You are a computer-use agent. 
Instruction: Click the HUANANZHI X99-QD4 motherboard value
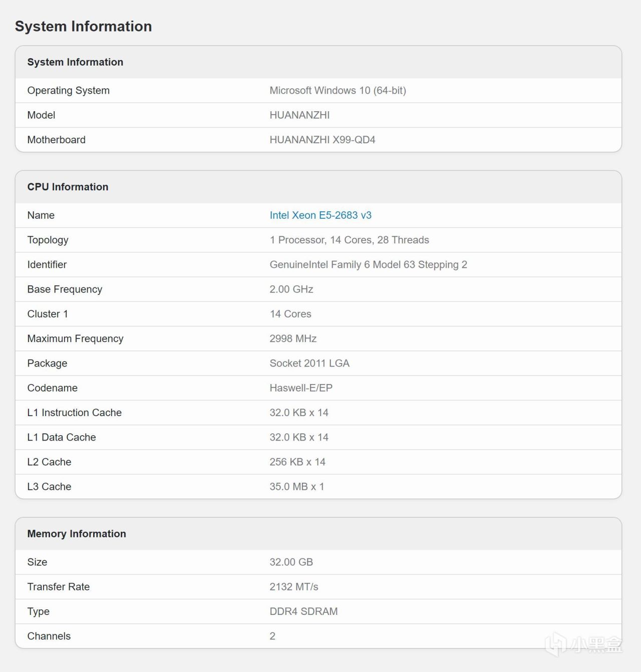[322, 140]
